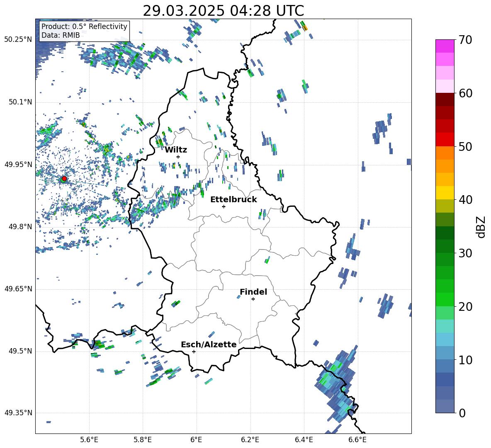491x448 pixels.
Task: Click the dark red colorbar segment below 60
Action: (x=445, y=99)
